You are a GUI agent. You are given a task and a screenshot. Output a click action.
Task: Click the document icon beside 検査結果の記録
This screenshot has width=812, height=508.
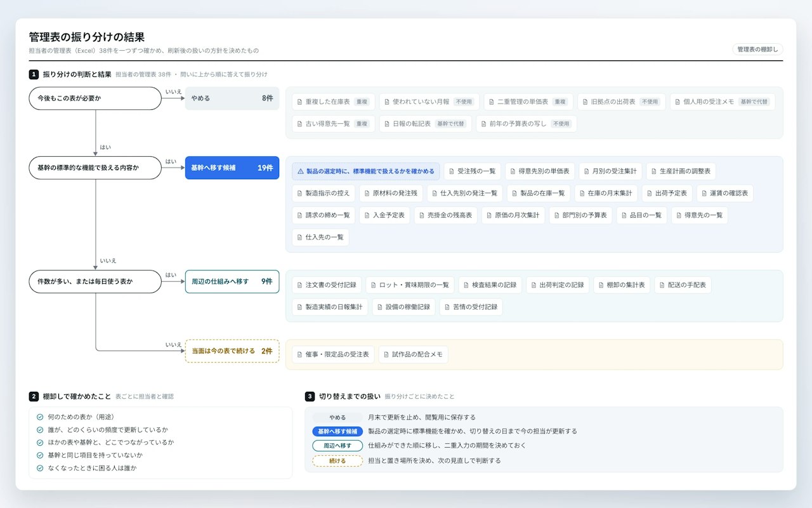466,285
